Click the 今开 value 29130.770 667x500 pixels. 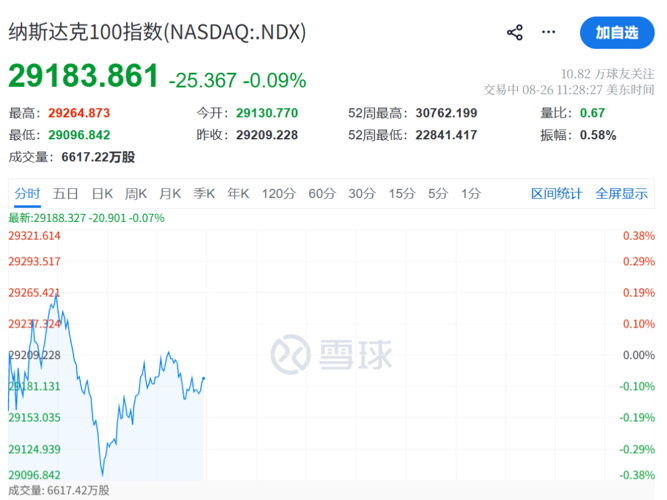tap(267, 113)
